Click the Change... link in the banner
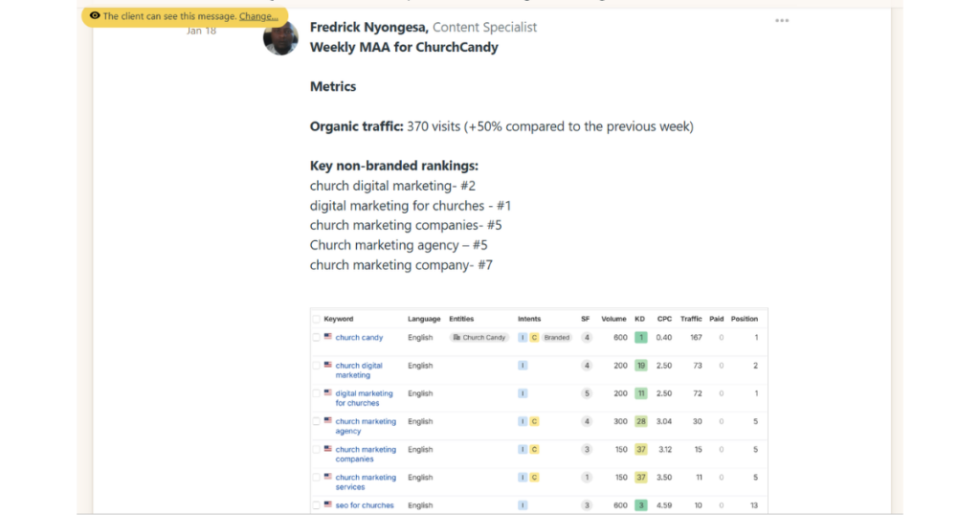The height and width of the screenshot is (515, 980). (x=258, y=16)
